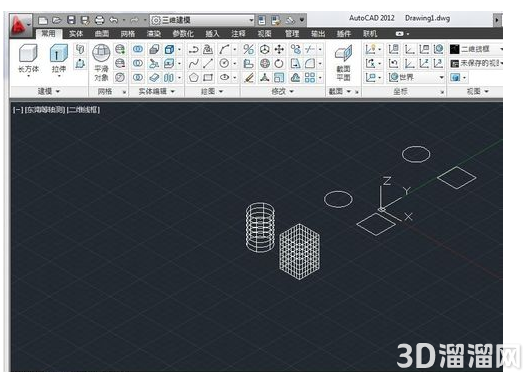Select the Polygon draw tool
The image size is (525, 372).
coord(194,78)
